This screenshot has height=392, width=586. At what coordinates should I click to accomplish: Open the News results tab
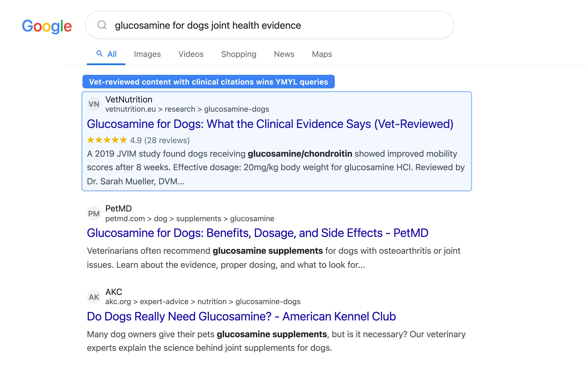click(284, 54)
